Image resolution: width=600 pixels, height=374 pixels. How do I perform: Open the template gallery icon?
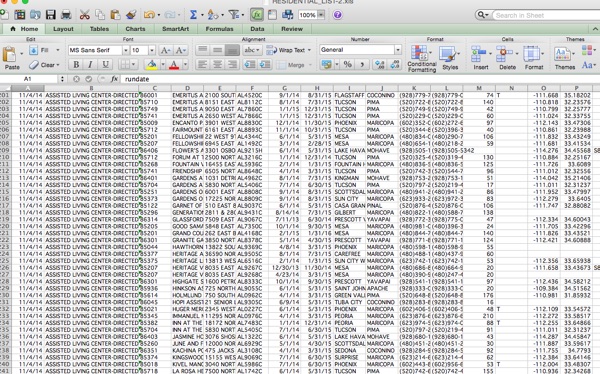20,15
